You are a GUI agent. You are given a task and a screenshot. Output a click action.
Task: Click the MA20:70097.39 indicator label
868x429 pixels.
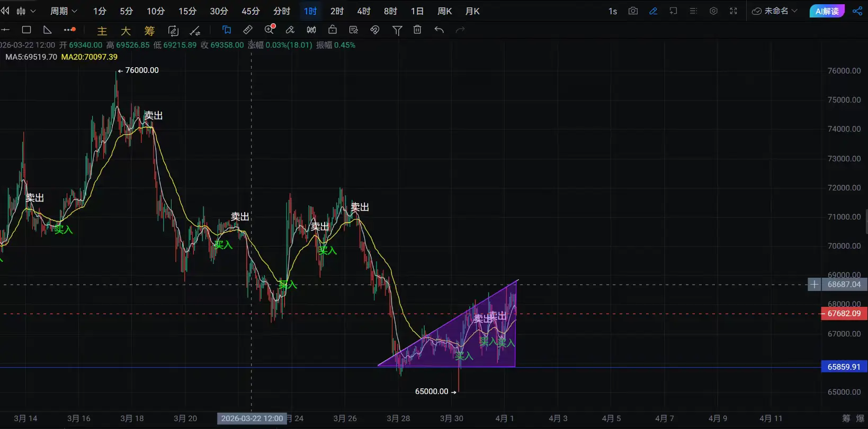90,57
